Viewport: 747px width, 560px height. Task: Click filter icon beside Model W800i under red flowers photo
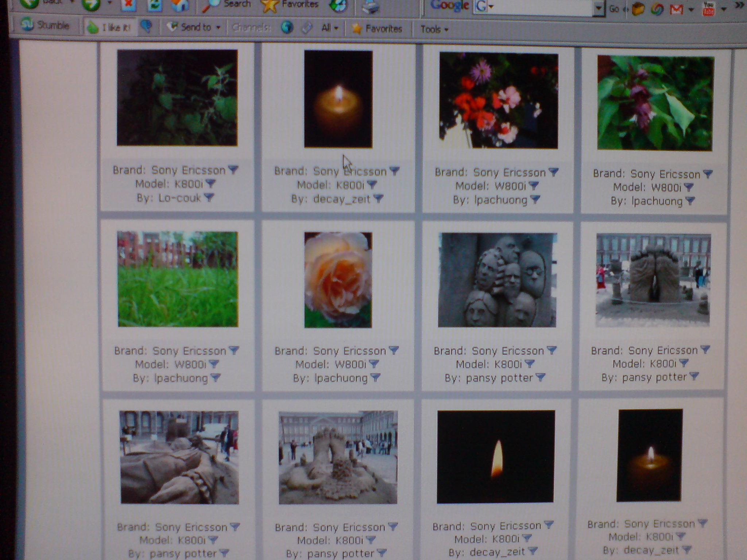534,186
